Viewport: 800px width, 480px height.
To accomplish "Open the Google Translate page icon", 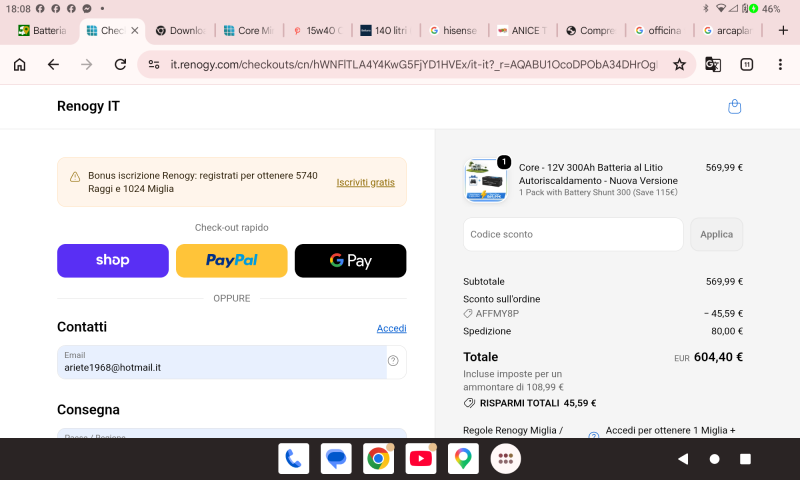I will click(x=713, y=64).
